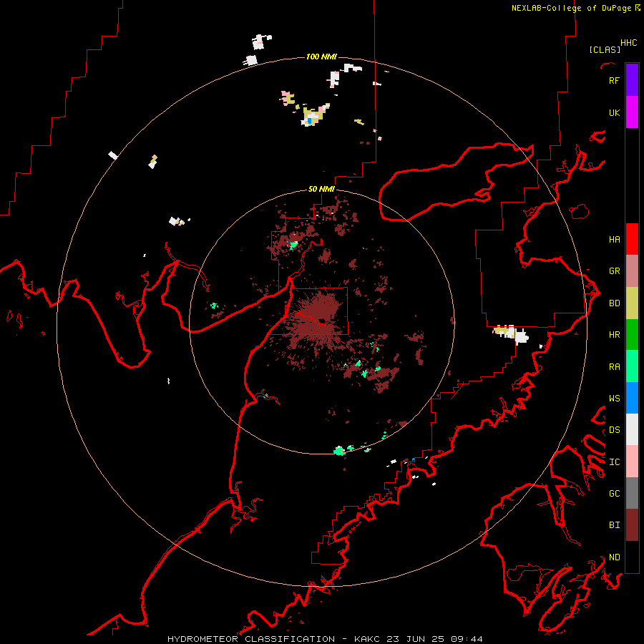Screen dimensions: 644x644
Task: Click the HA legend label
Action: [614, 240]
